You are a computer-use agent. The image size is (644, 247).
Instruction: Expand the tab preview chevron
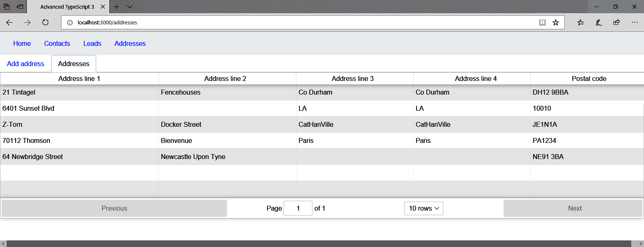pos(130,7)
